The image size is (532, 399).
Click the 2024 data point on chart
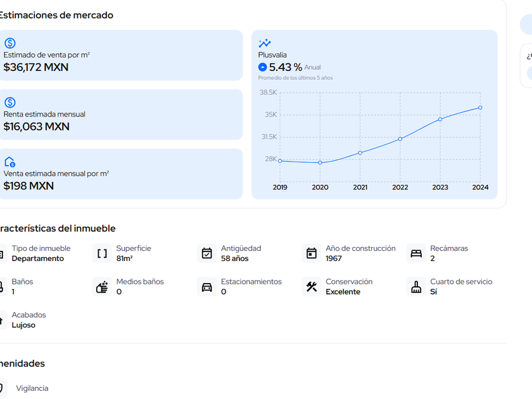tap(480, 108)
